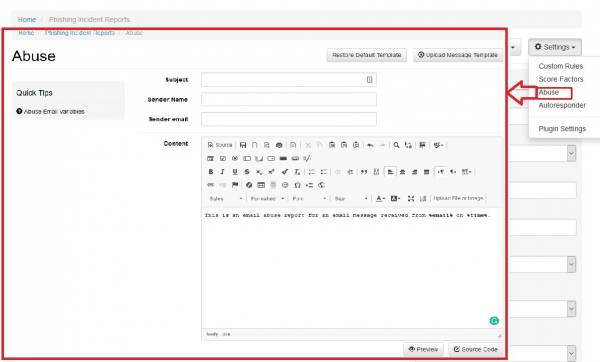Insert a checkbox form element
This screenshot has width=600, height=362.
pos(223,158)
